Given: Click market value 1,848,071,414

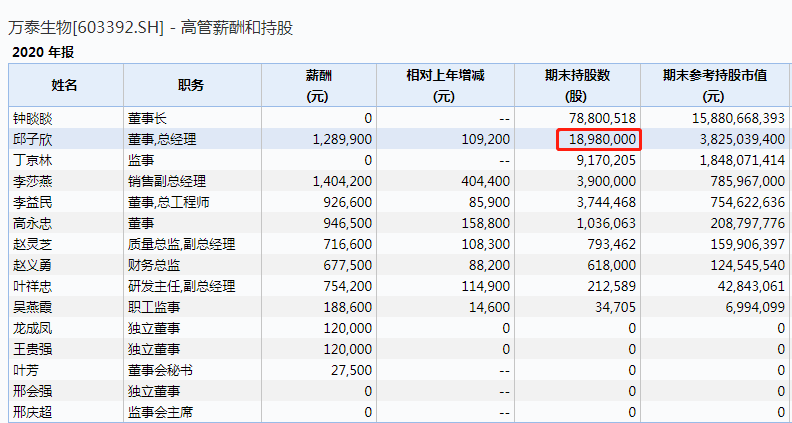Looking at the screenshot, I should [x=742, y=161].
